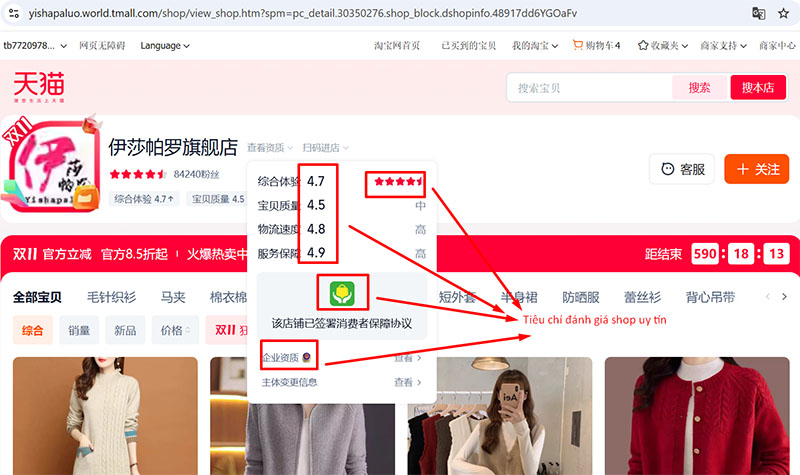Click the 84240粉丝 follower count
Viewport: 800px width, 475px height.
[x=196, y=174]
